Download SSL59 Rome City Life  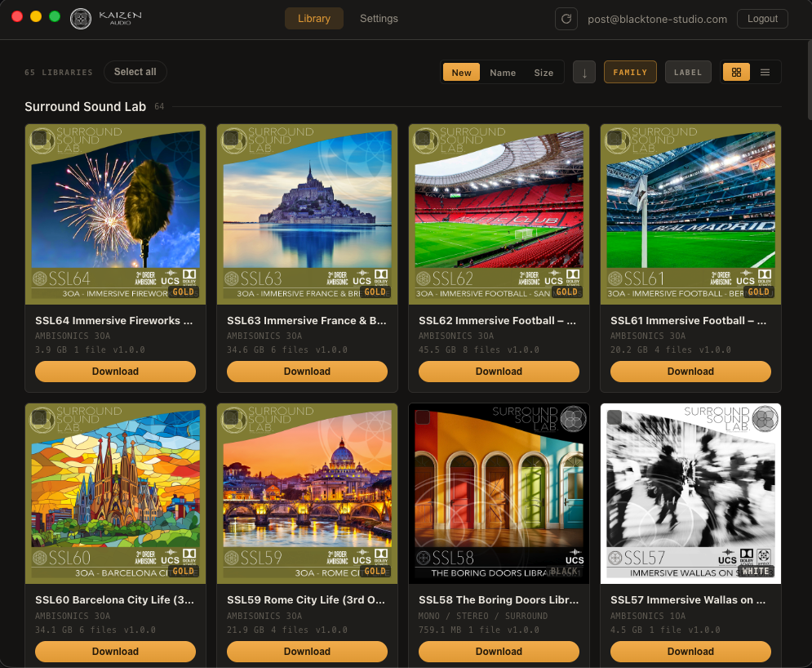tap(307, 652)
